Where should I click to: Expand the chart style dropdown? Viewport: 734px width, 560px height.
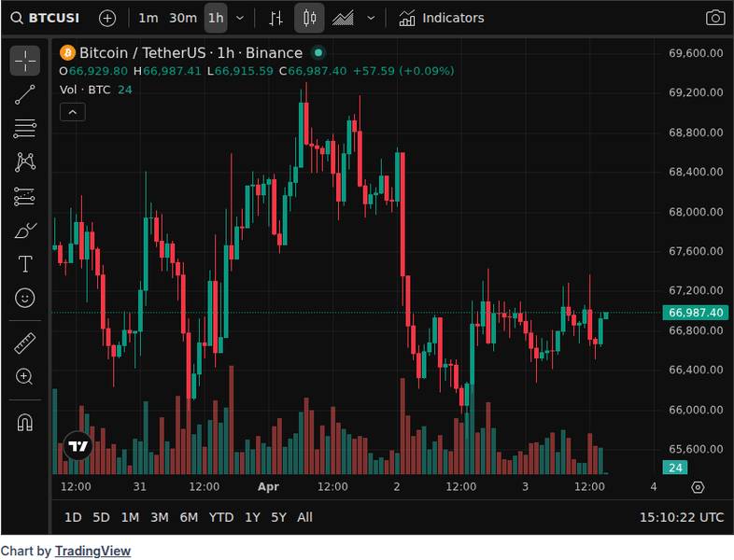[371, 19]
